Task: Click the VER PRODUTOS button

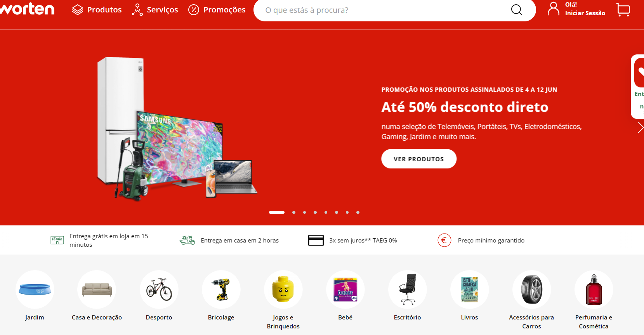Action: [x=418, y=159]
